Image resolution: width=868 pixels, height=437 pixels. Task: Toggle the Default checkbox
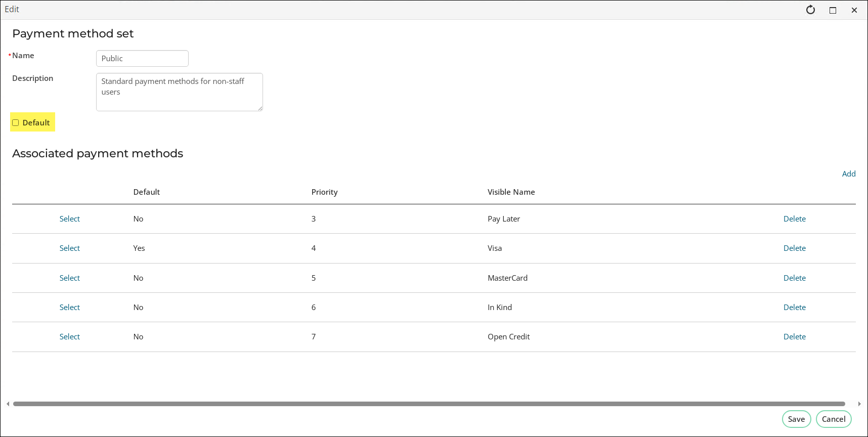coord(16,122)
